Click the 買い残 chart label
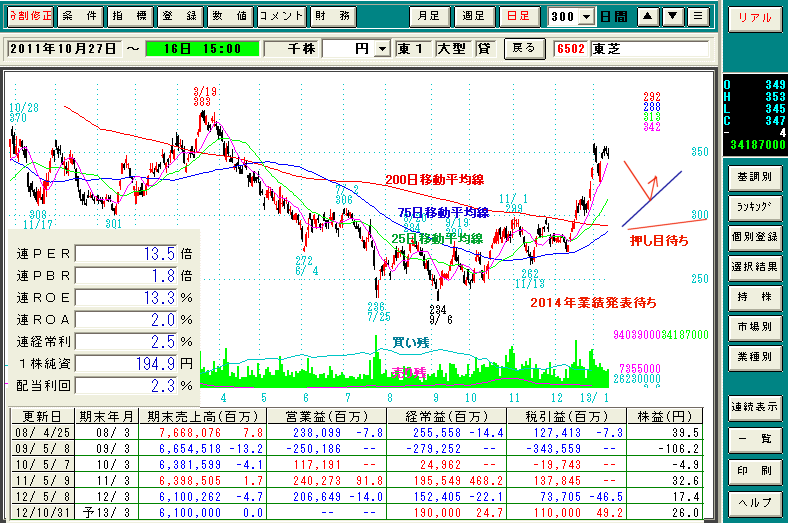788x523 pixels. coord(411,343)
